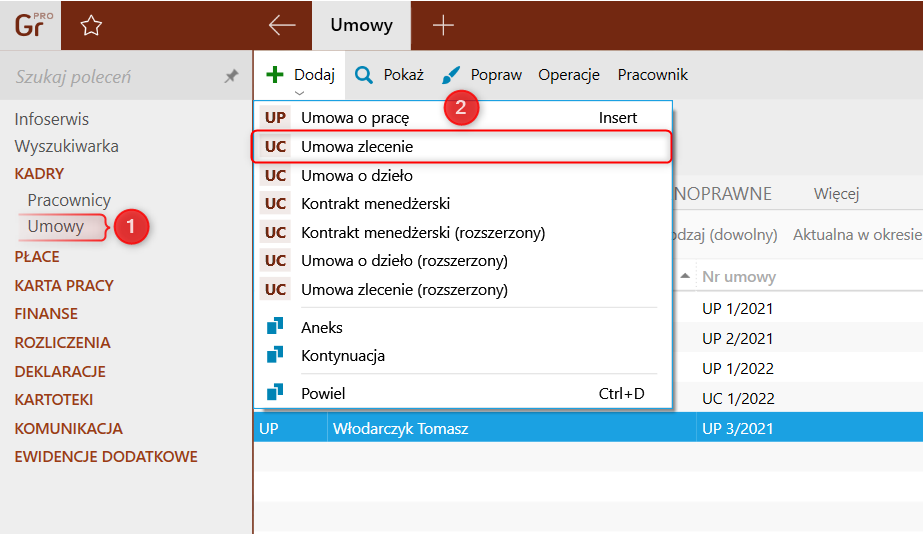Choose Umowa o dzieło (rozszerzony) entry
This screenshot has width=923, height=534.
463,261
